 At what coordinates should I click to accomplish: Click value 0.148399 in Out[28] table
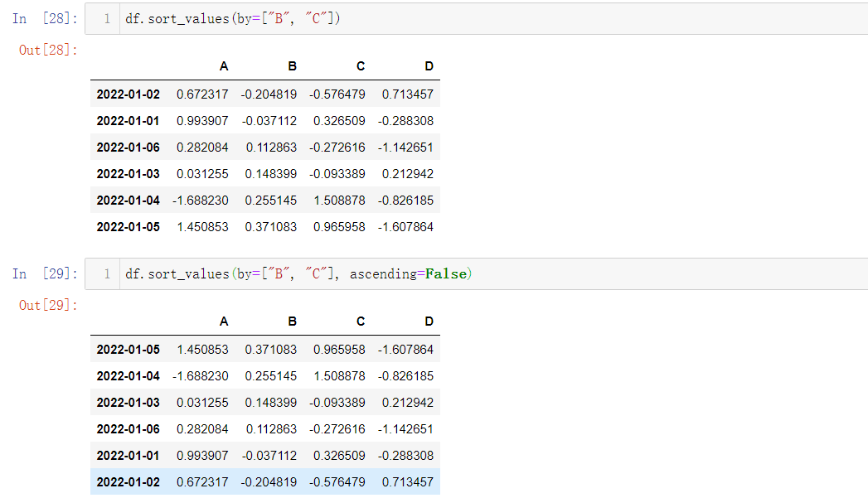271,174
